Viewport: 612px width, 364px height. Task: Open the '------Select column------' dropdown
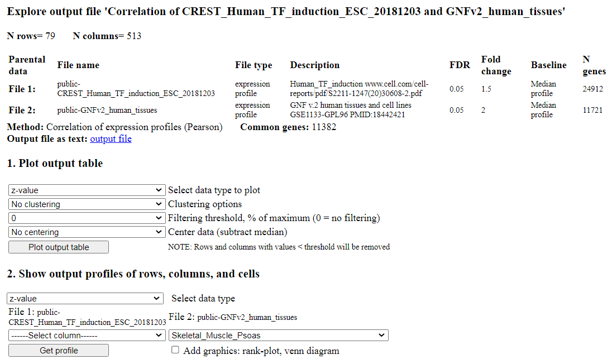tap(87, 336)
